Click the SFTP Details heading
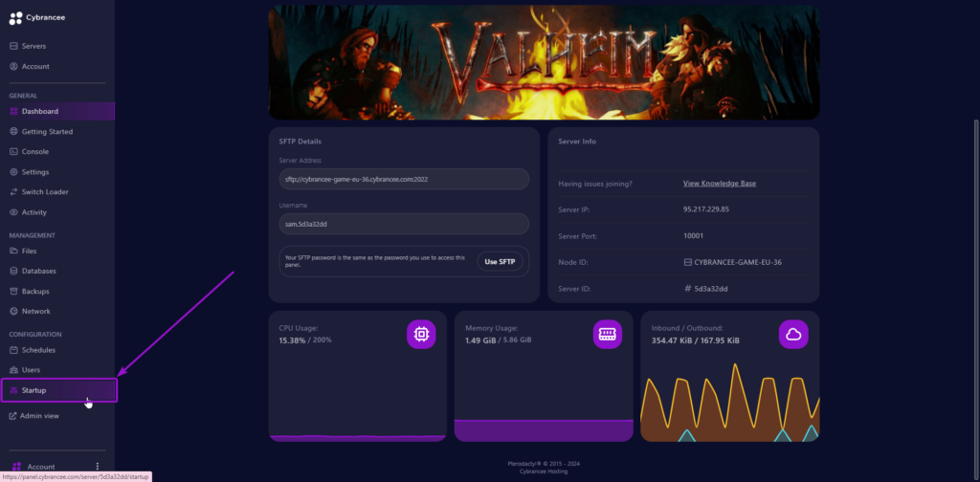Image resolution: width=980 pixels, height=482 pixels. point(300,142)
